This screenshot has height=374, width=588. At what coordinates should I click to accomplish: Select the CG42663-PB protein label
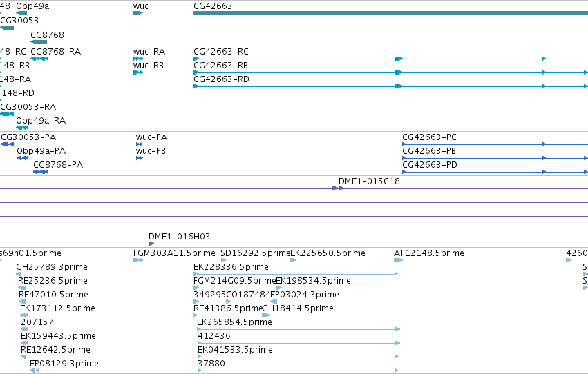click(429, 151)
